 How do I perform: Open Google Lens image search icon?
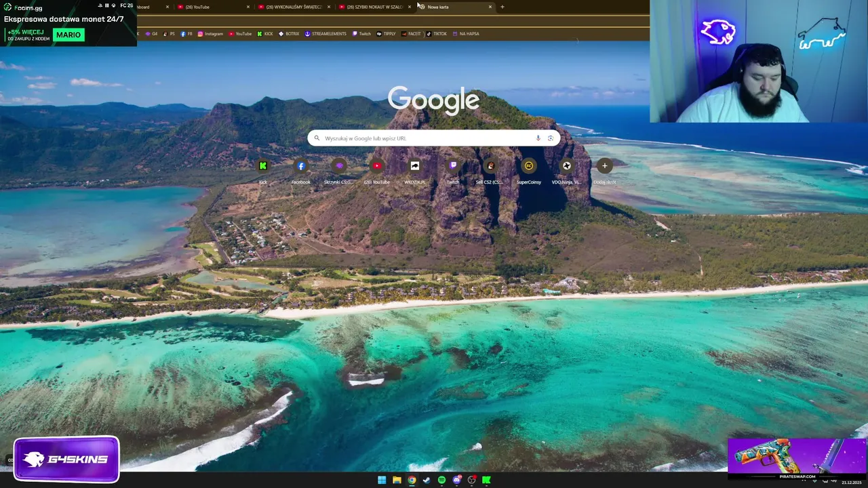[x=551, y=138]
